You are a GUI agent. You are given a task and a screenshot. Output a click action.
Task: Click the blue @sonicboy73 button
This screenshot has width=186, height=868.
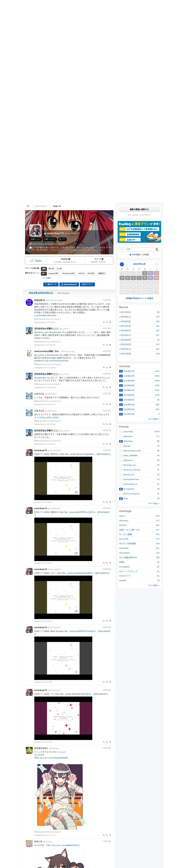tap(69, 284)
